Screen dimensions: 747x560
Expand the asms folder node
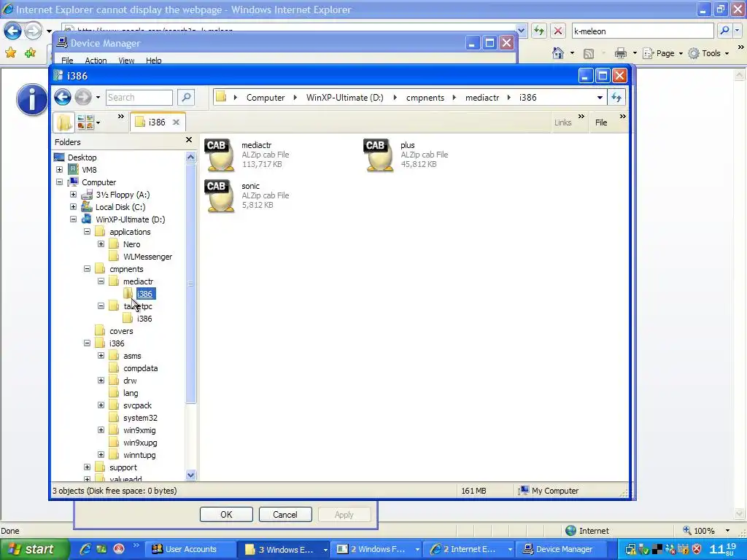pyautogui.click(x=101, y=355)
